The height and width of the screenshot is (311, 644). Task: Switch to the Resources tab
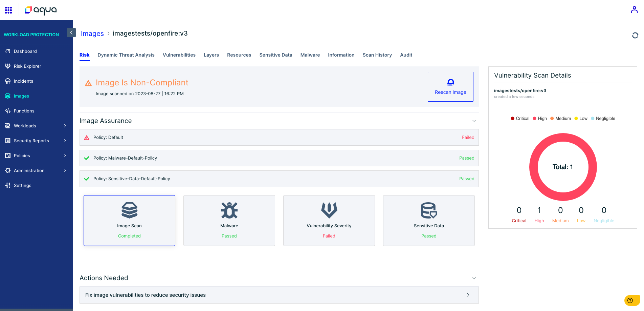point(239,55)
